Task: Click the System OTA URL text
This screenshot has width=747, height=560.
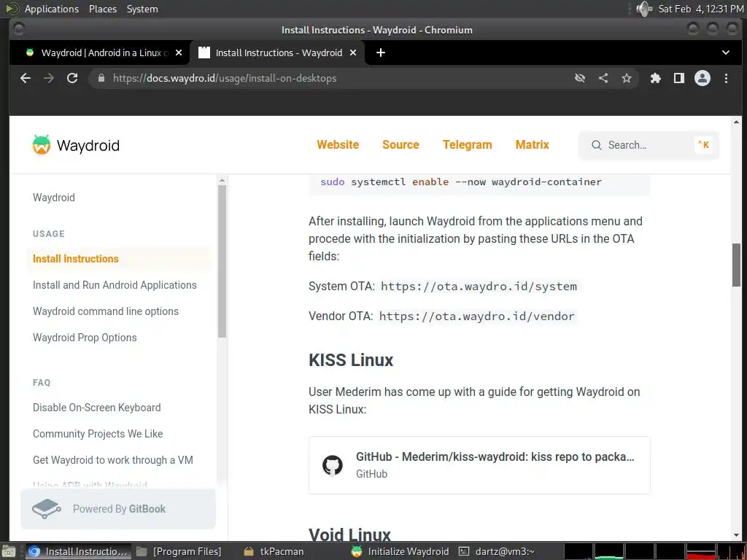Action: (x=479, y=286)
